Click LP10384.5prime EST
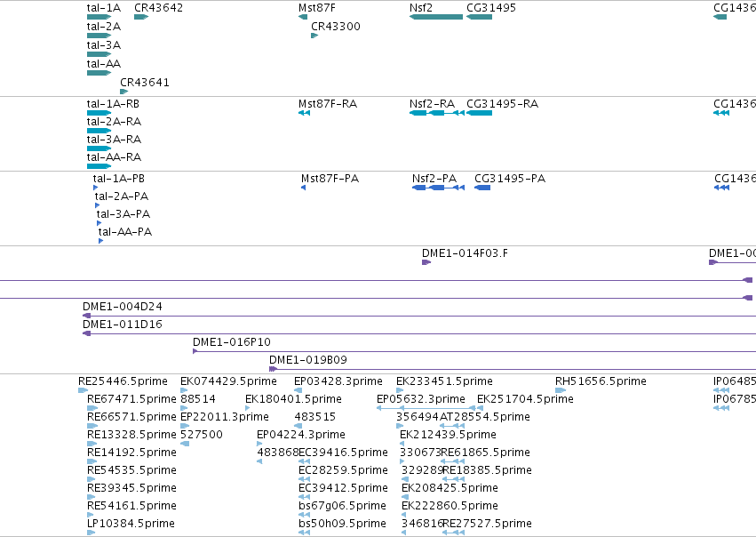 92,533
